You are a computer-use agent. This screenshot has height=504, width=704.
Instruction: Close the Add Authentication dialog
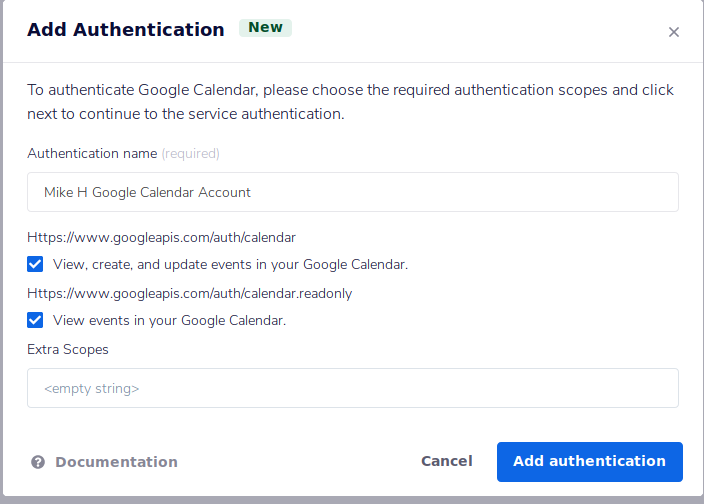(674, 32)
